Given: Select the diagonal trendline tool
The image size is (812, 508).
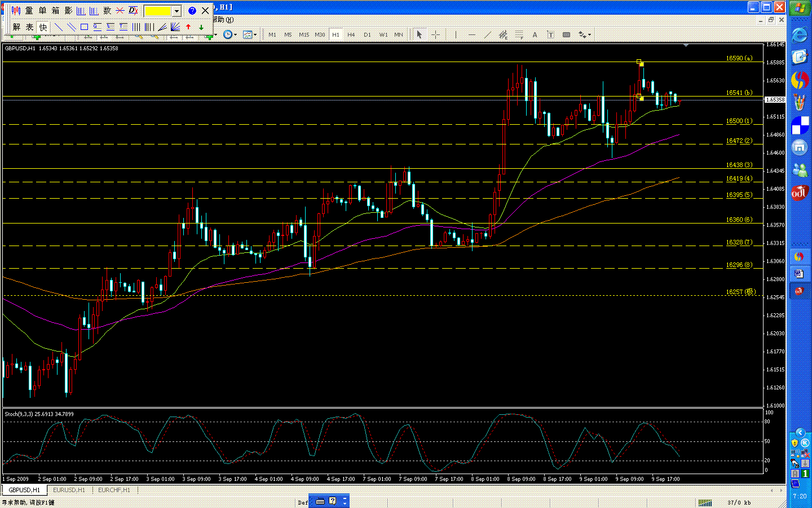Looking at the screenshot, I should click(488, 34).
